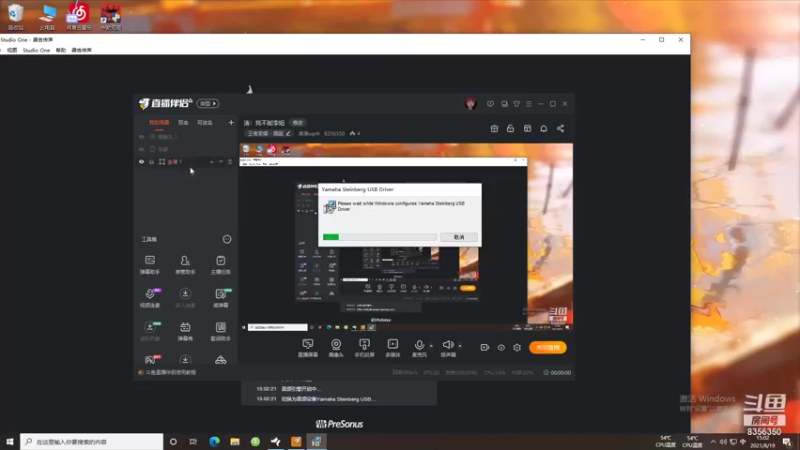Open the 弹幕秀 danmaku show tool

(x=185, y=331)
